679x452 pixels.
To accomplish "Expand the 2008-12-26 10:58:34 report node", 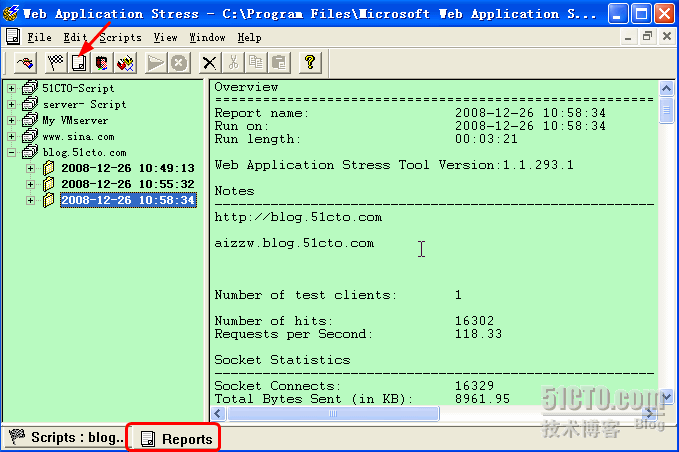I will click(30, 200).
